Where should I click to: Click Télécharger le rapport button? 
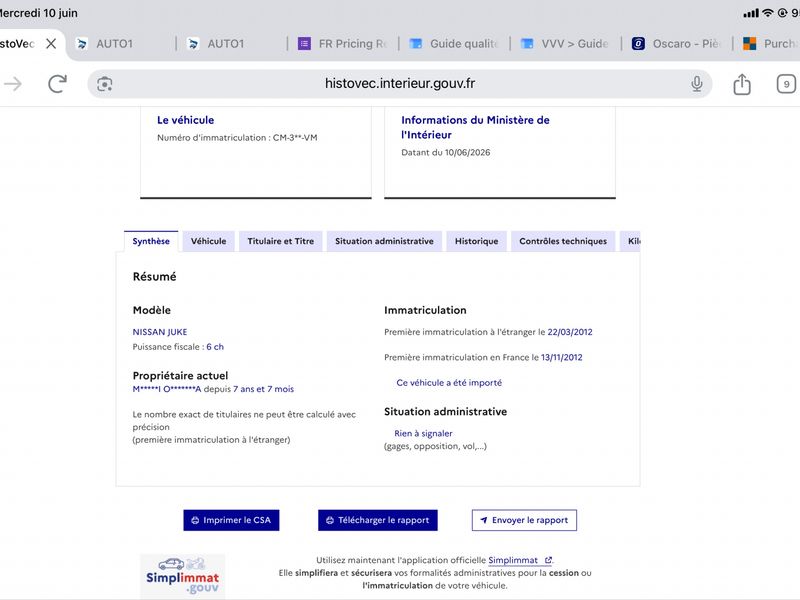[x=378, y=520]
